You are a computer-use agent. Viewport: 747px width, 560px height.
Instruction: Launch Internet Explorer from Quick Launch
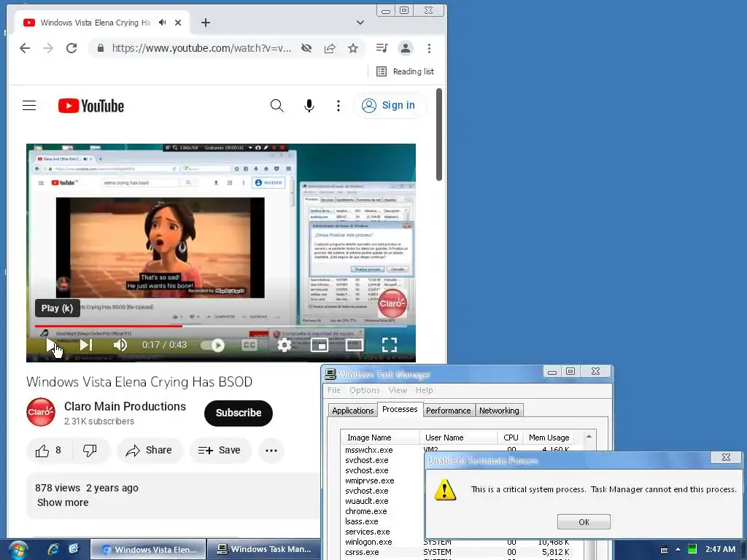(x=53, y=549)
